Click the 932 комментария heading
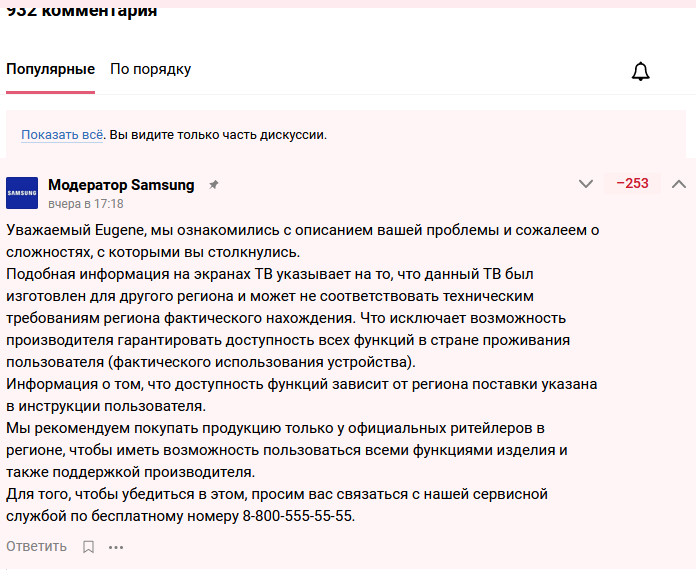The height and width of the screenshot is (570, 696). click(x=81, y=11)
